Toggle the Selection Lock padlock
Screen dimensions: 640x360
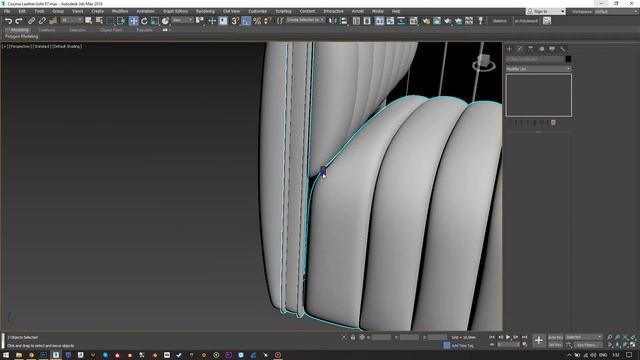coord(353,337)
